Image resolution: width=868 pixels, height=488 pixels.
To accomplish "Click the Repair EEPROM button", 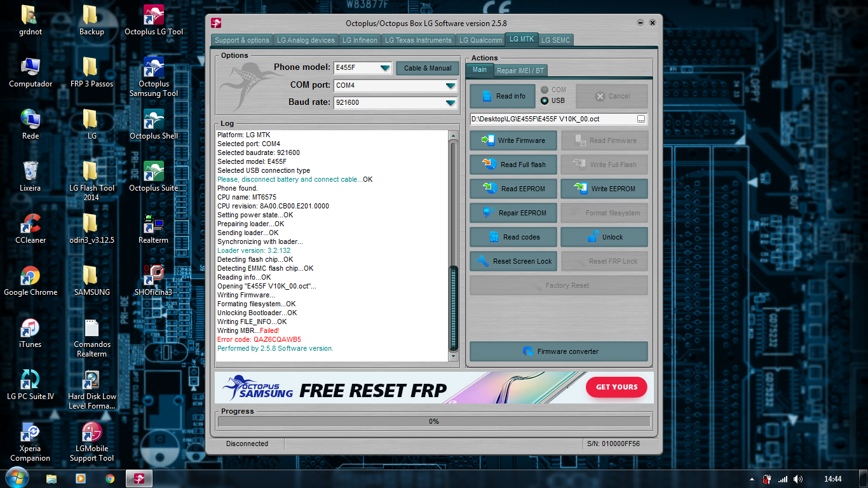I will 513,213.
